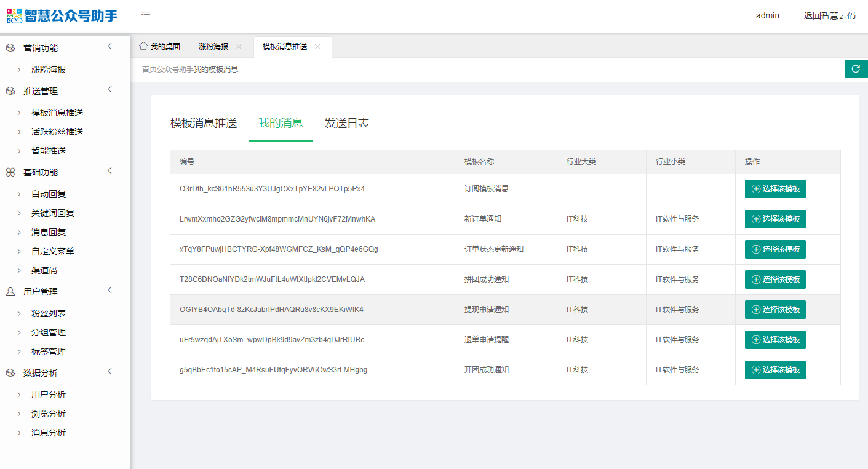Open 关键词回复 in the sidebar

tap(53, 213)
